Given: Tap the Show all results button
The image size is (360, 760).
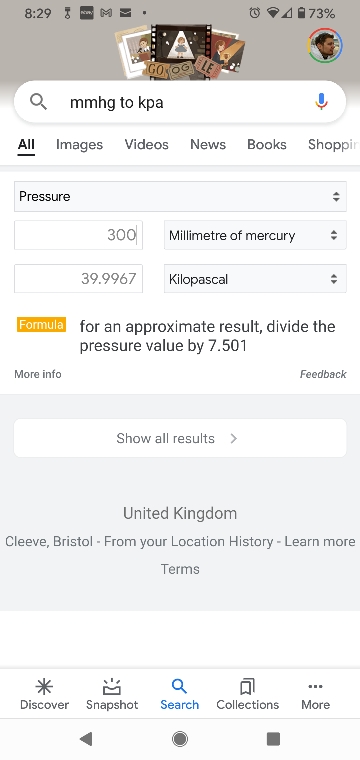Looking at the screenshot, I should pyautogui.click(x=180, y=438).
